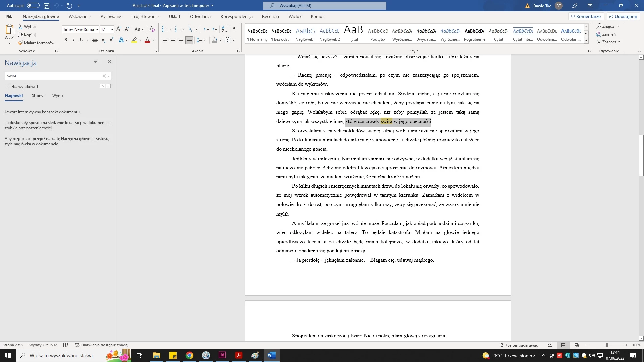This screenshot has width=644, height=362.
Task: Click the navigation search field
Action: (x=54, y=76)
